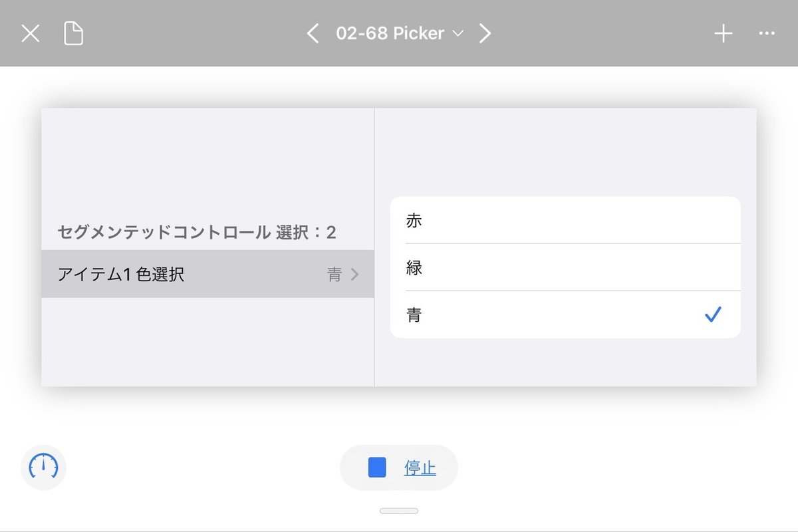Tap the 停止 stop link
The image size is (798, 532).
[419, 467]
